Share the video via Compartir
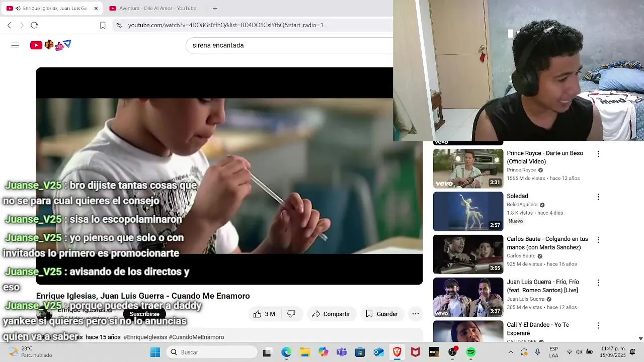Screen dimensions: 644x362 pos(331,314)
